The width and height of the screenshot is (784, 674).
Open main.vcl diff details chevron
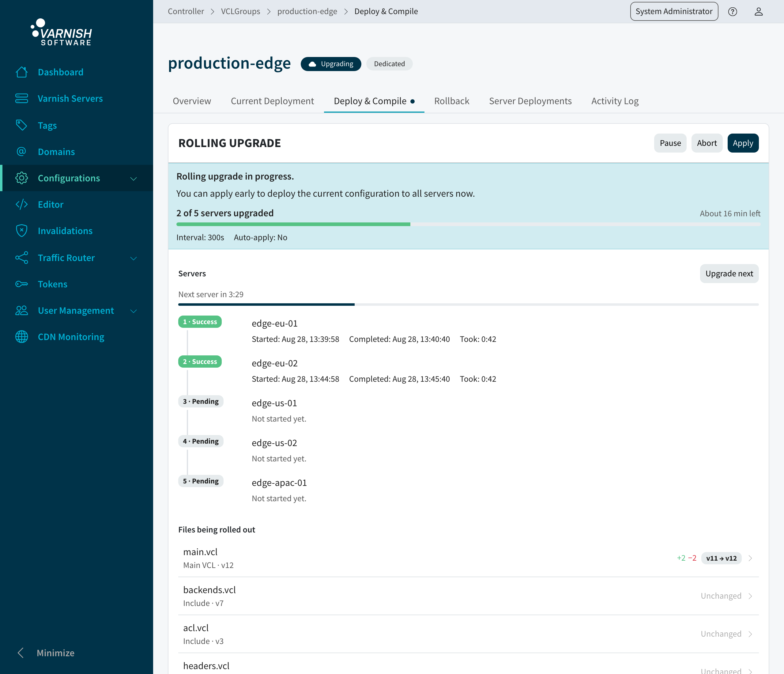tap(750, 558)
